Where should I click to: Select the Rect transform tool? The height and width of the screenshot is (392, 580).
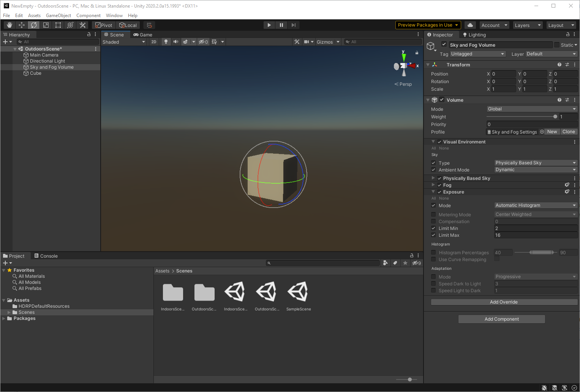(58, 25)
